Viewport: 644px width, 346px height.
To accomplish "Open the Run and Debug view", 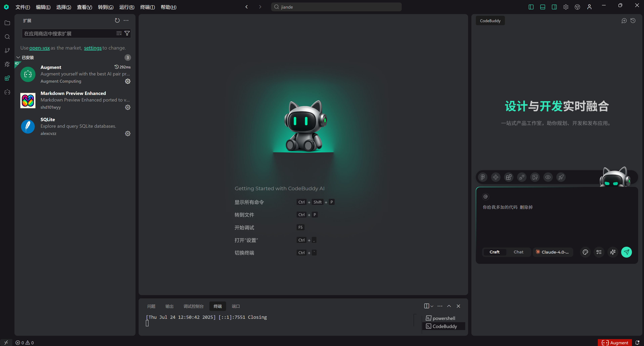I will coord(7,64).
